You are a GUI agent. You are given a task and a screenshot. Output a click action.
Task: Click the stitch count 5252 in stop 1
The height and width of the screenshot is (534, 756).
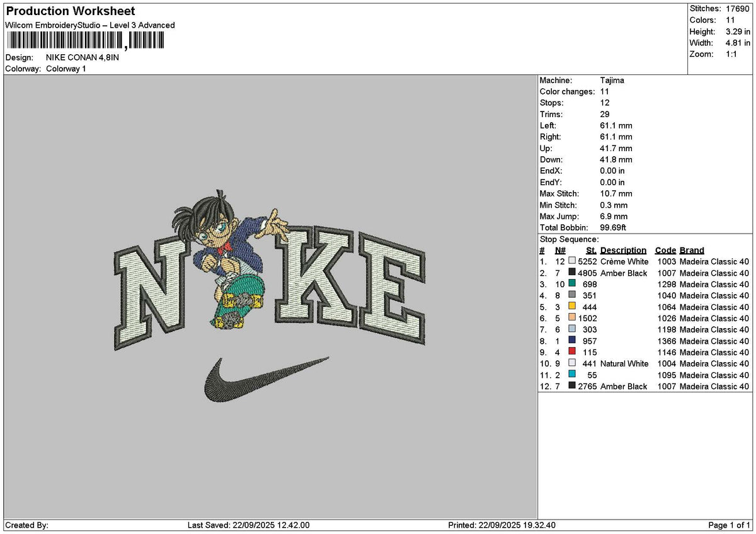[587, 262]
